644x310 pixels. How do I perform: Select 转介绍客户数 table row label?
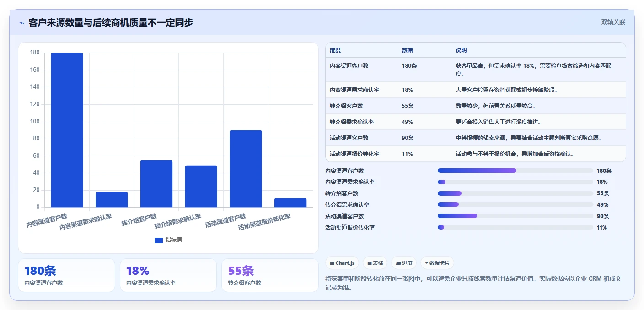pyautogui.click(x=346, y=106)
